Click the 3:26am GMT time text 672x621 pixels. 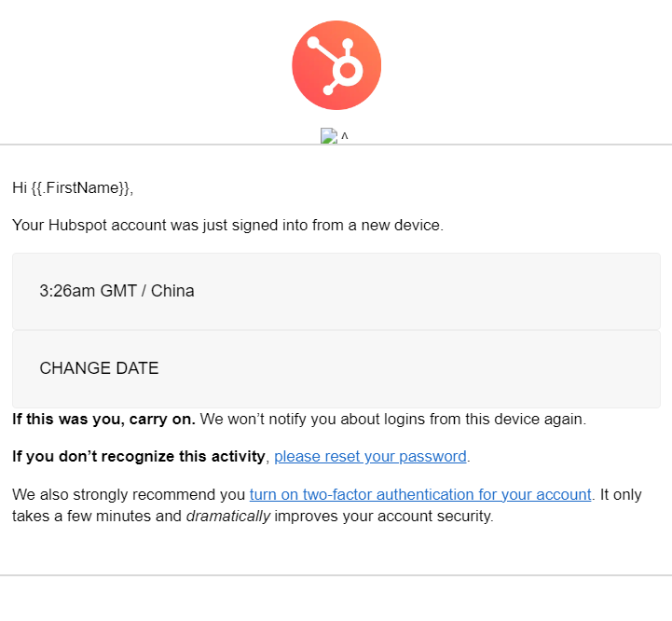[x=88, y=291]
